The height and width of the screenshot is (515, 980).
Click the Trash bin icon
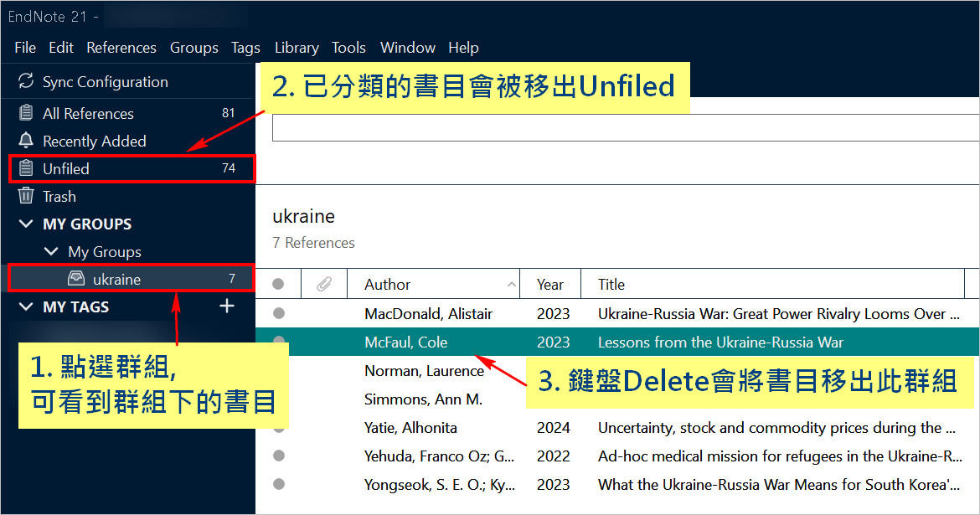pyautogui.click(x=26, y=195)
